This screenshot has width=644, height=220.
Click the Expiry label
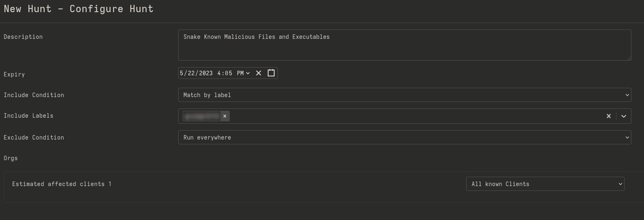tap(14, 74)
